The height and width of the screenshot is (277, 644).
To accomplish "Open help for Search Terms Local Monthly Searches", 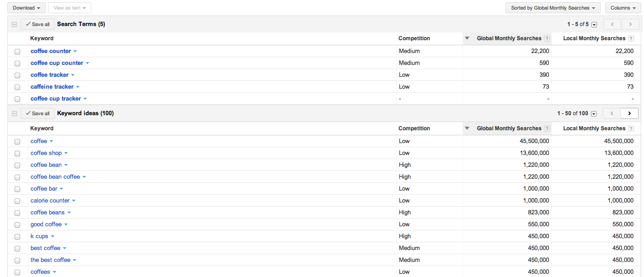I will click(631, 38).
